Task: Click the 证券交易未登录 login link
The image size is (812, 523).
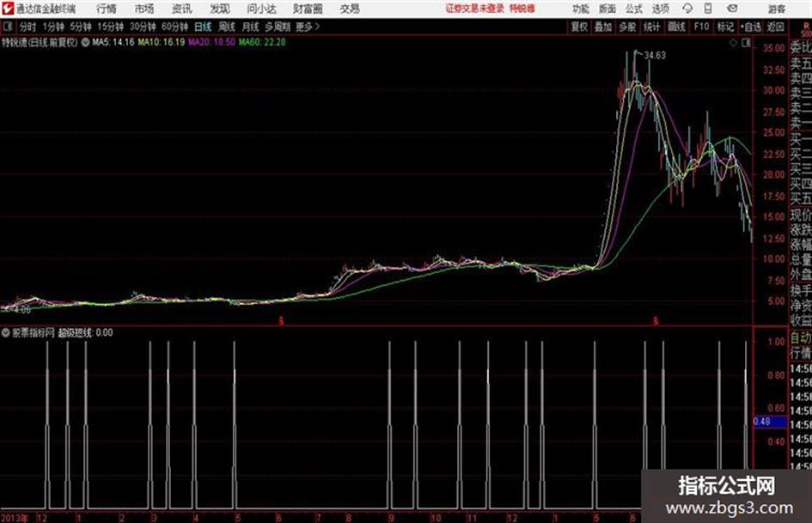Action: pos(474,9)
